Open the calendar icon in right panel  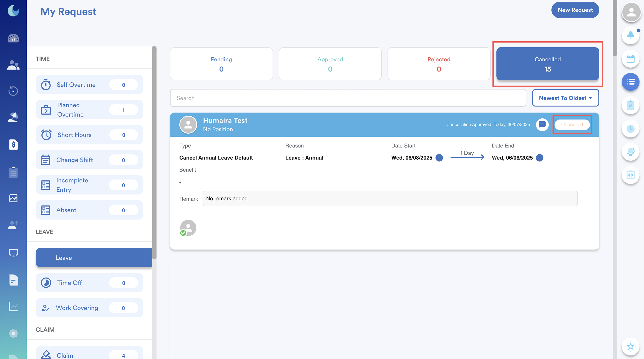[630, 59]
